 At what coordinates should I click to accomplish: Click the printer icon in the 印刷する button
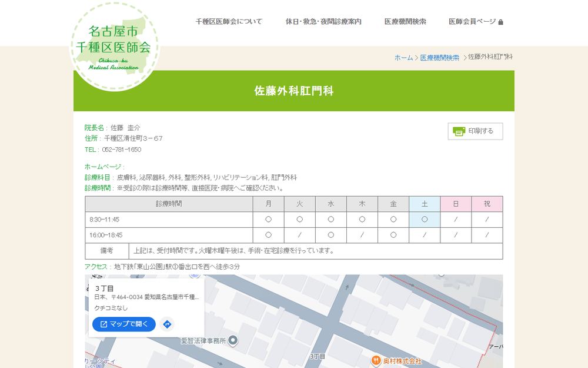(x=459, y=131)
